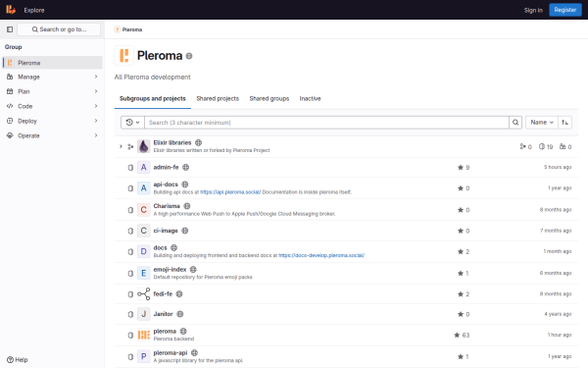Click the globe icon beside ci-image
Viewport: 588px width, 368px height.
pyautogui.click(x=185, y=231)
